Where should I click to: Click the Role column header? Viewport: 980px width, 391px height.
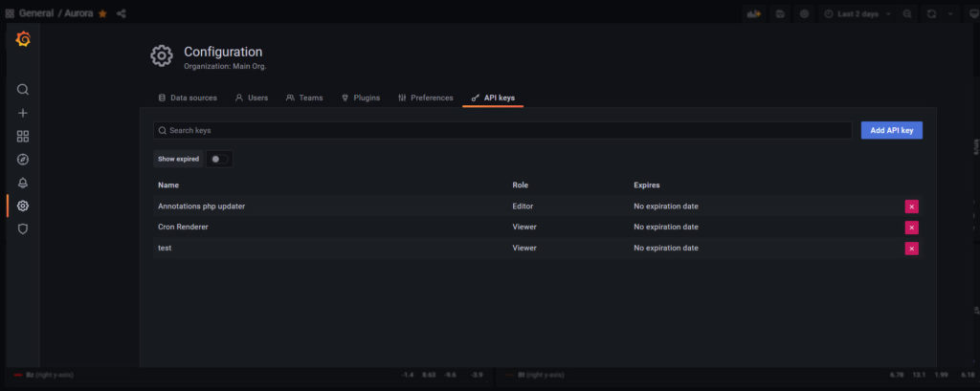(520, 185)
